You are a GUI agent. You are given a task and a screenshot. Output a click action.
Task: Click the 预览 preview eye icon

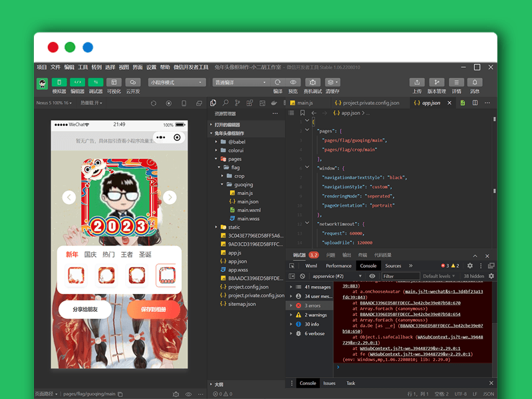click(293, 82)
